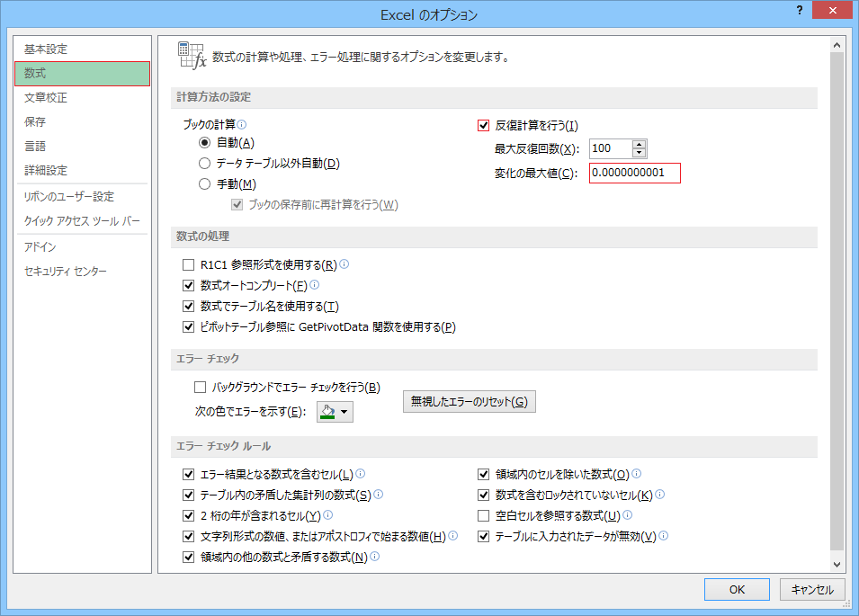Toggle テーブル内の矛盾した集計列の数式(S) checkbox
Screen dimensions: 859x616
coord(189,495)
